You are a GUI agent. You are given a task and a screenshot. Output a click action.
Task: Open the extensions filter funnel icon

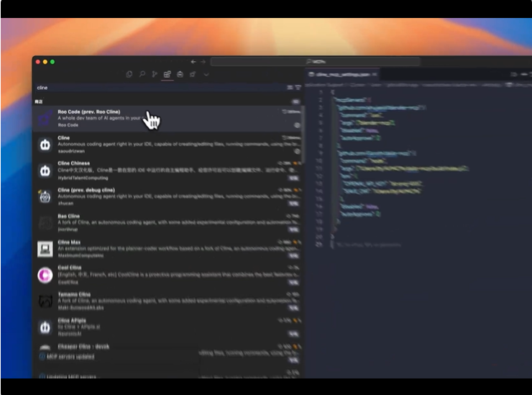(298, 88)
